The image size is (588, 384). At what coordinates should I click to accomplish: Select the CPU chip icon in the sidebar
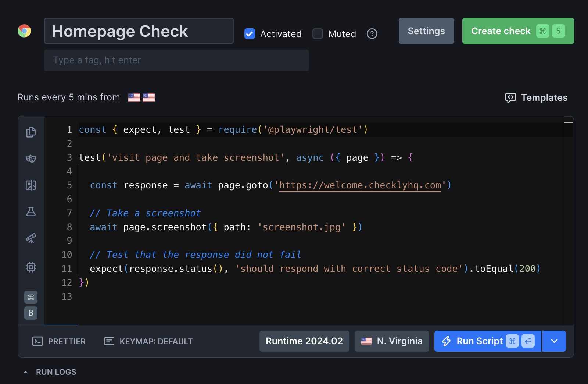31,267
